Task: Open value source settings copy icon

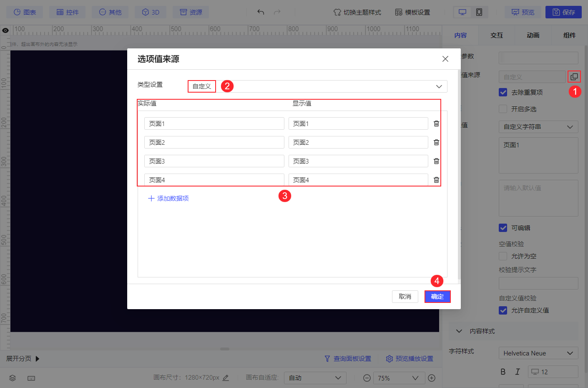Action: 574,77
